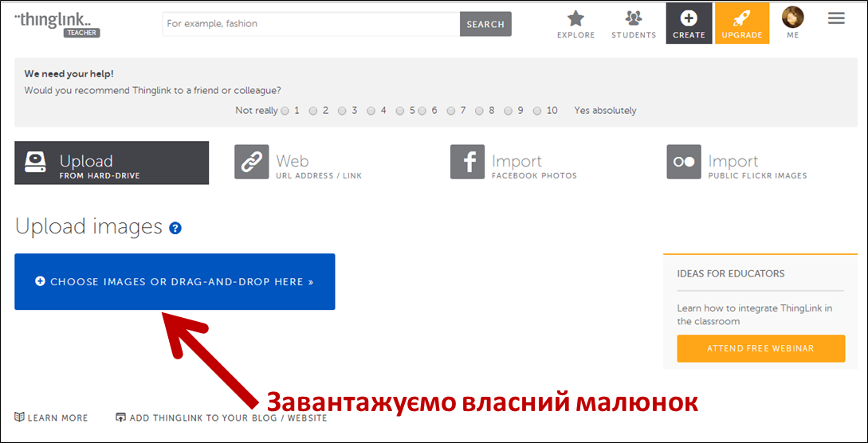Click the Add ThingLink upload icon

[x=120, y=418]
